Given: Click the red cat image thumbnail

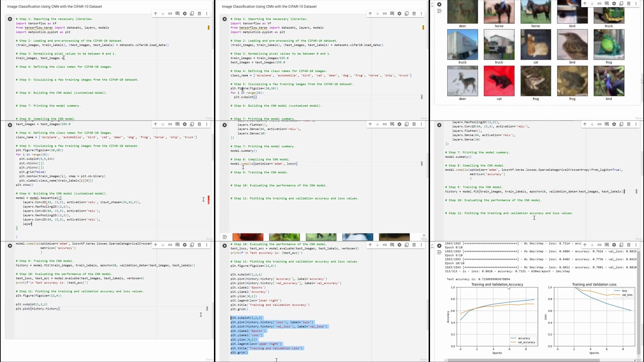Looking at the screenshot, I should click(499, 81).
